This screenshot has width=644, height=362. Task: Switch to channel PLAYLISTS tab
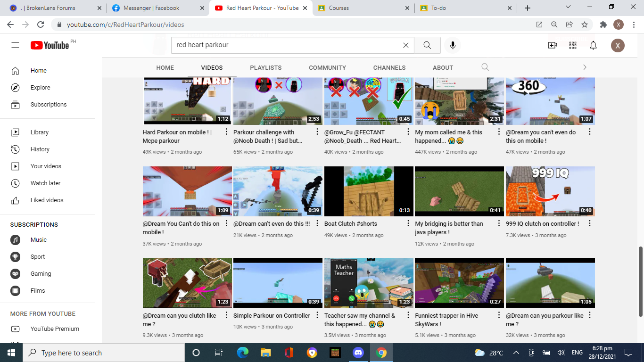click(x=266, y=68)
